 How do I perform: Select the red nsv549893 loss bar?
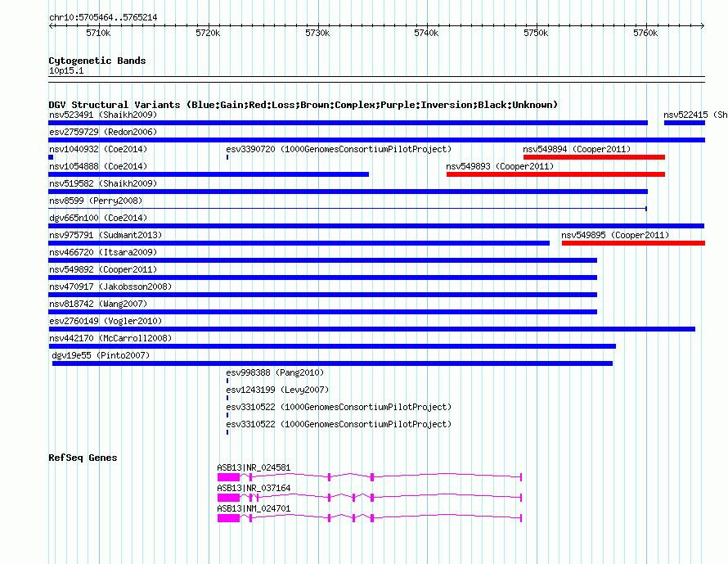(x=555, y=174)
